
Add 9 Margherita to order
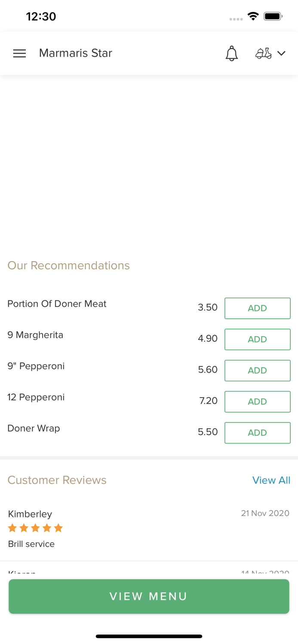point(257,339)
